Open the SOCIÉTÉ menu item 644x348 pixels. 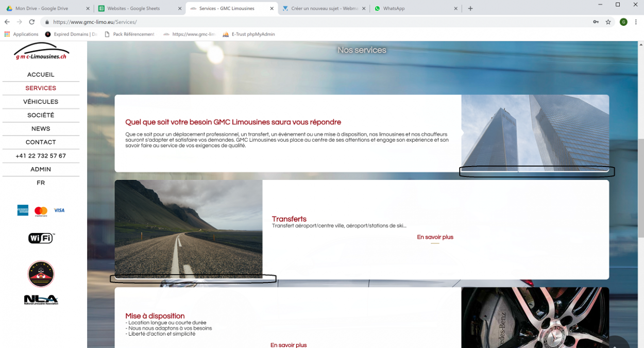point(41,115)
